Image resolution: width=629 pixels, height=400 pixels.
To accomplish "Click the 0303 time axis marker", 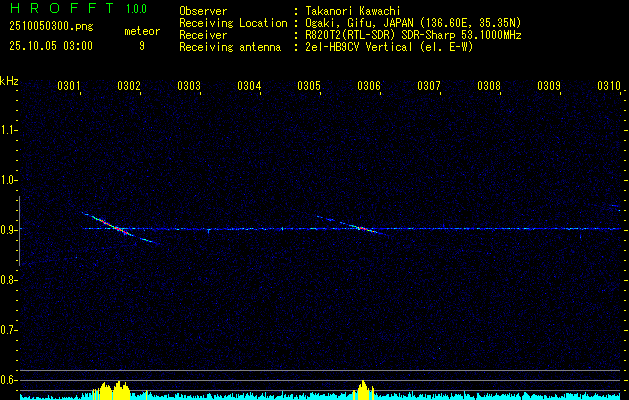I will point(189,85).
